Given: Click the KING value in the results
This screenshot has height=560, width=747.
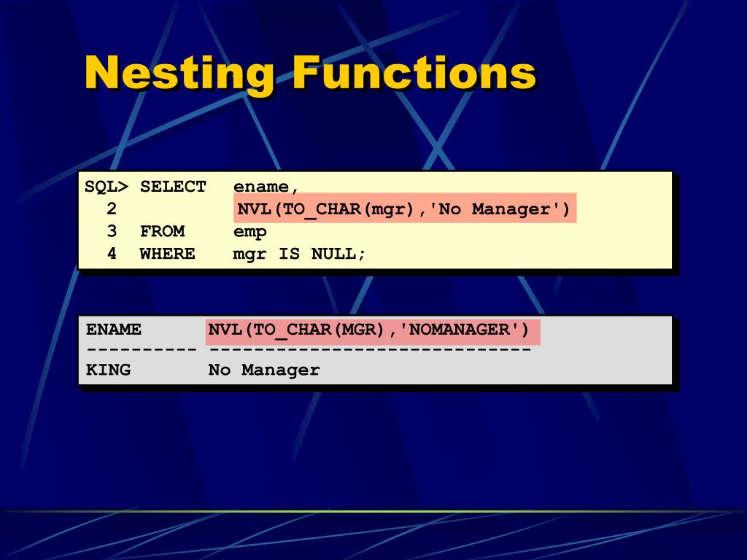Looking at the screenshot, I should 108,370.
